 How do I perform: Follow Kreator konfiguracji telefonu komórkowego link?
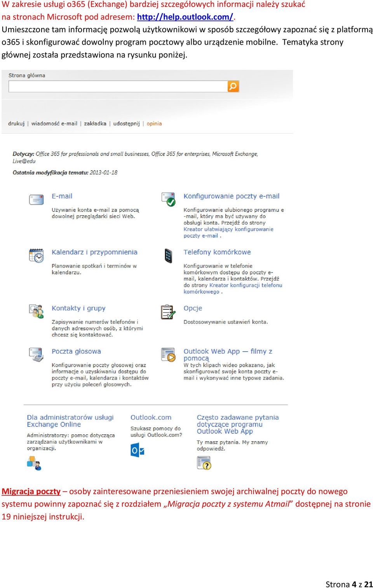pos(233,288)
